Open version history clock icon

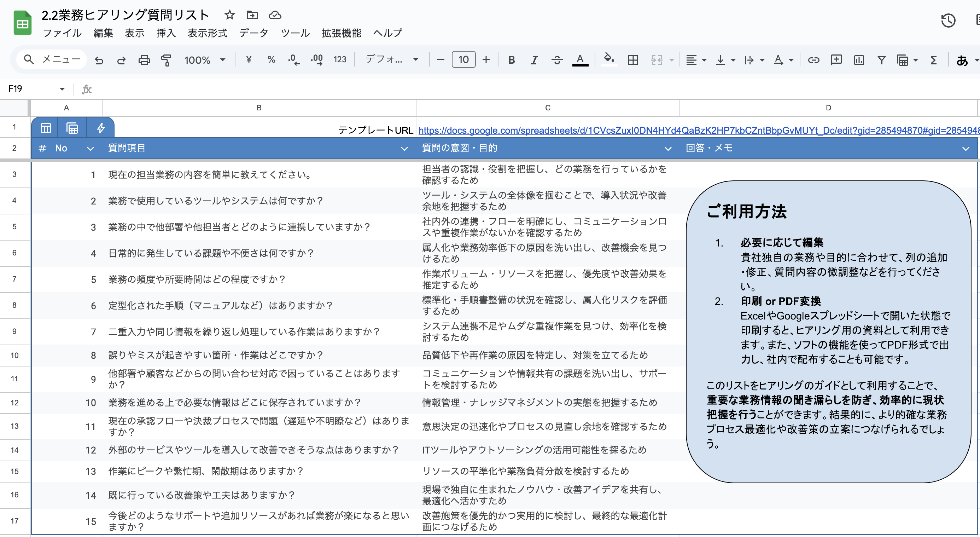(948, 21)
